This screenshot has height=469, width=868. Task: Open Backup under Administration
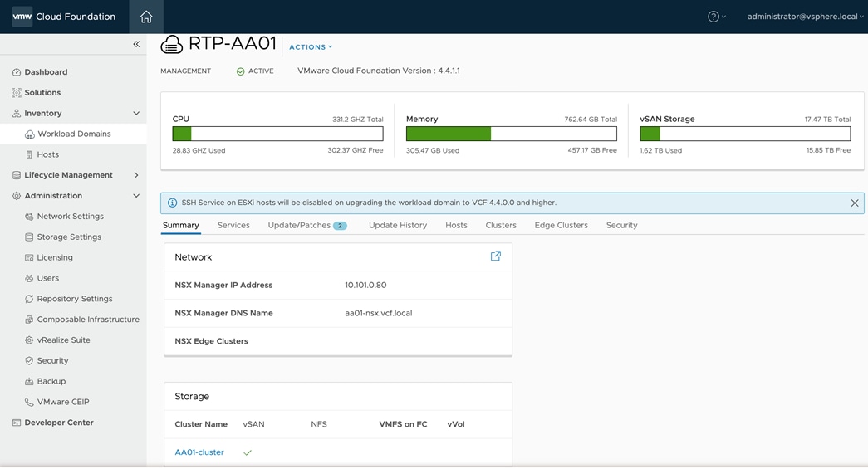pos(51,381)
